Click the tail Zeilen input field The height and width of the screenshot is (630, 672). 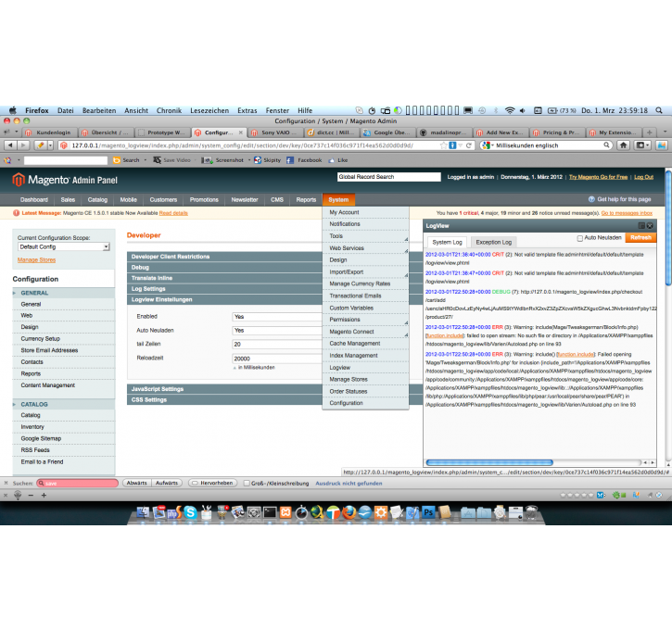277,344
